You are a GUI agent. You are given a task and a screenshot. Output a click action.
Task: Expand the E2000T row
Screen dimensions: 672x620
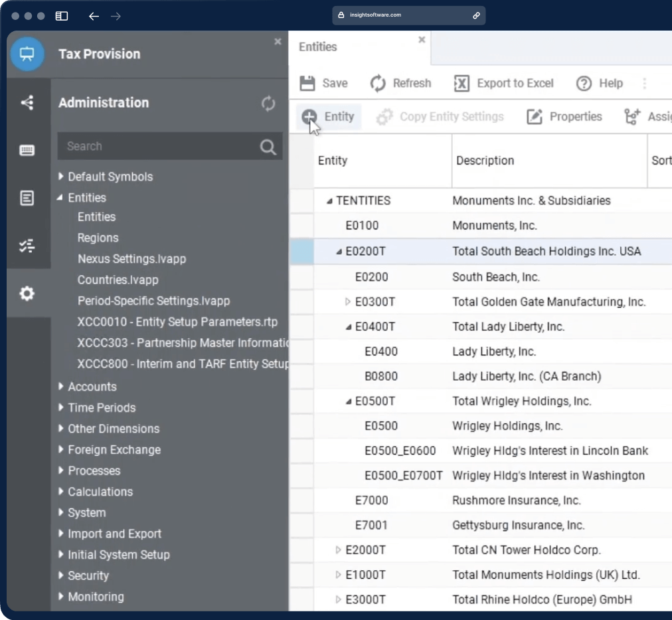(x=338, y=550)
